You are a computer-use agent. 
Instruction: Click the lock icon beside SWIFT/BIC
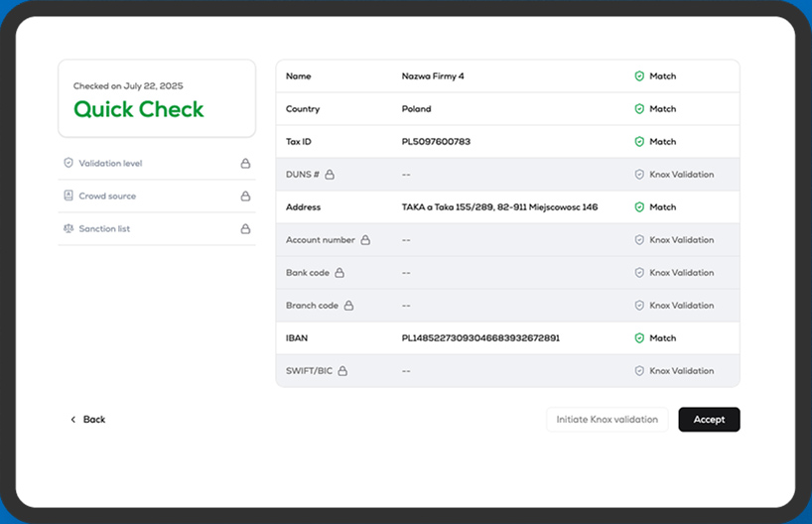pyautogui.click(x=342, y=371)
